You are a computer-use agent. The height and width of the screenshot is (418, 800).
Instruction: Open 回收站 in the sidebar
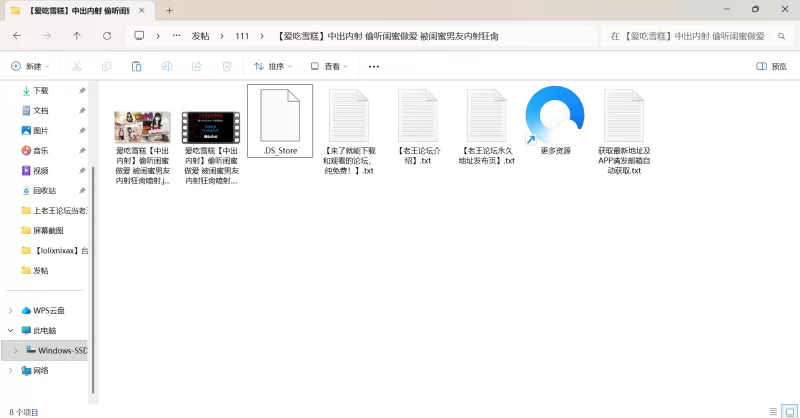(x=45, y=190)
